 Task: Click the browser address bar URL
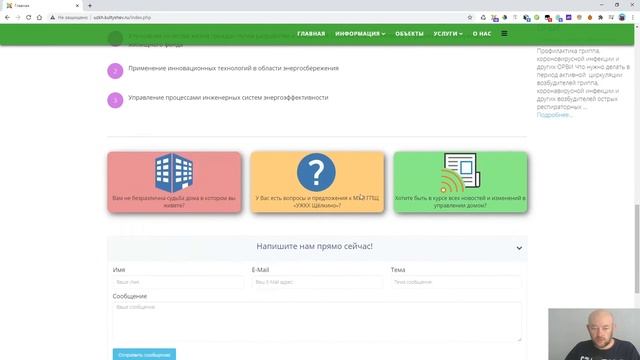click(x=122, y=18)
